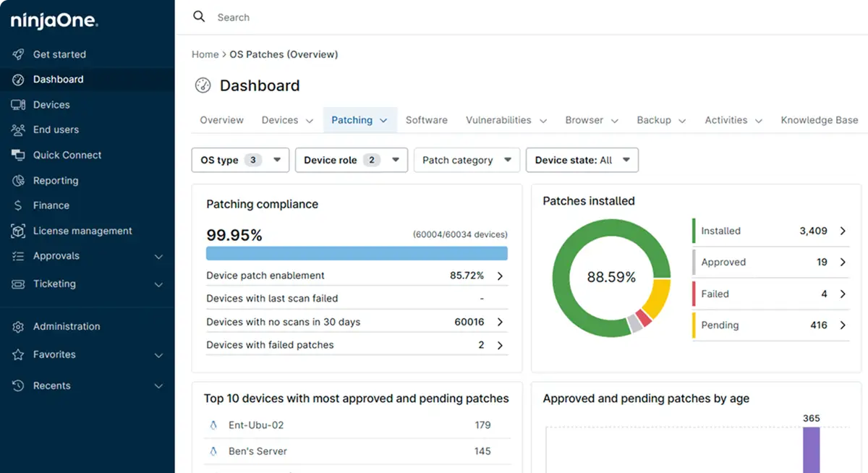This screenshot has height=473, width=868.
Task: Click the Quick Connect icon
Action: 19,155
